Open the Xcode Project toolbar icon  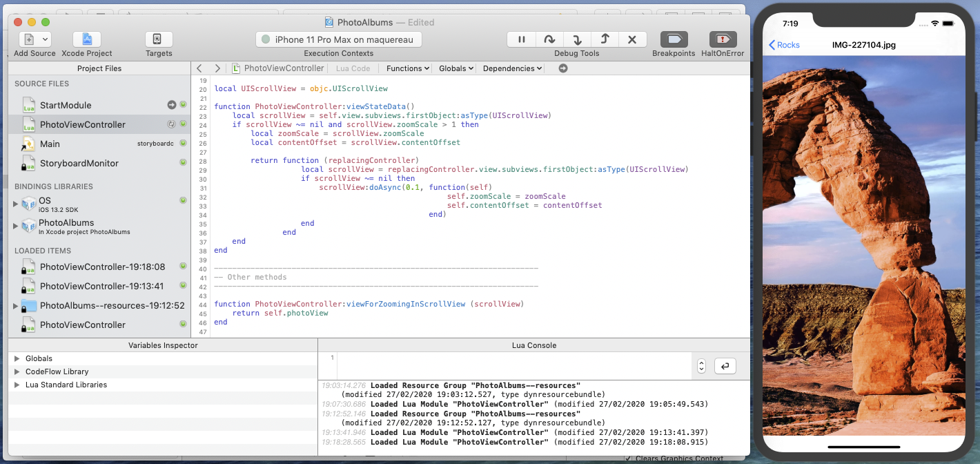point(87,39)
